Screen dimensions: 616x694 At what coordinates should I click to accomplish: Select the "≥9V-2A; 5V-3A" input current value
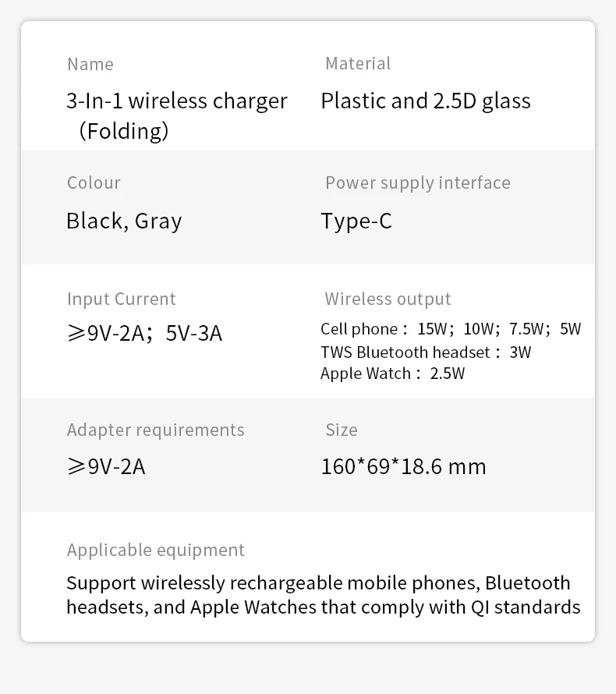(144, 334)
